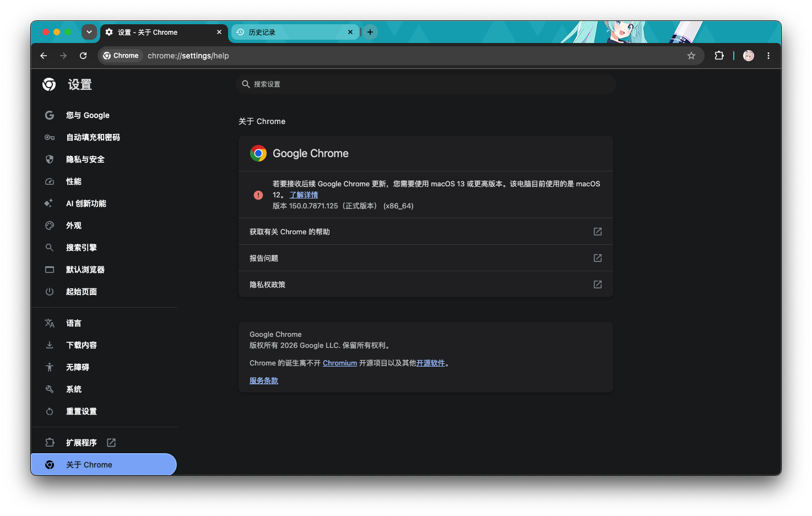The image size is (812, 516).
Task: Open the profile avatar menu
Action: pyautogui.click(x=749, y=56)
